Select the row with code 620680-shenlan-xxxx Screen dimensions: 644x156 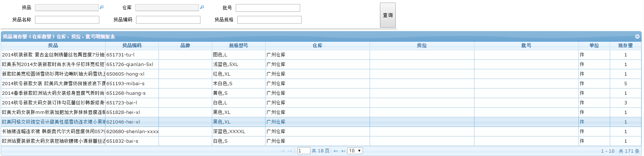click(x=132, y=132)
